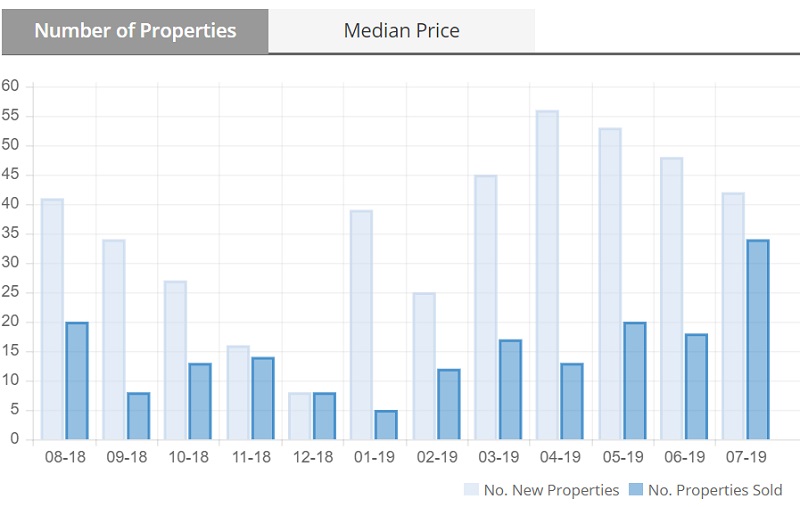Select the 03-19 properties sold bar
Image resolution: width=800 pixels, height=507 pixels.
pyautogui.click(x=510, y=390)
